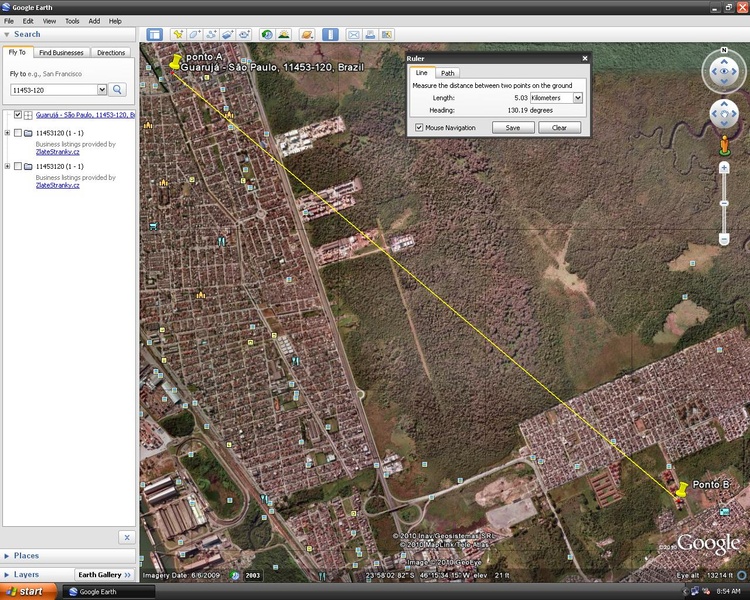Open the Help menu
Viewport: 750px width, 600px height.
[x=115, y=21]
